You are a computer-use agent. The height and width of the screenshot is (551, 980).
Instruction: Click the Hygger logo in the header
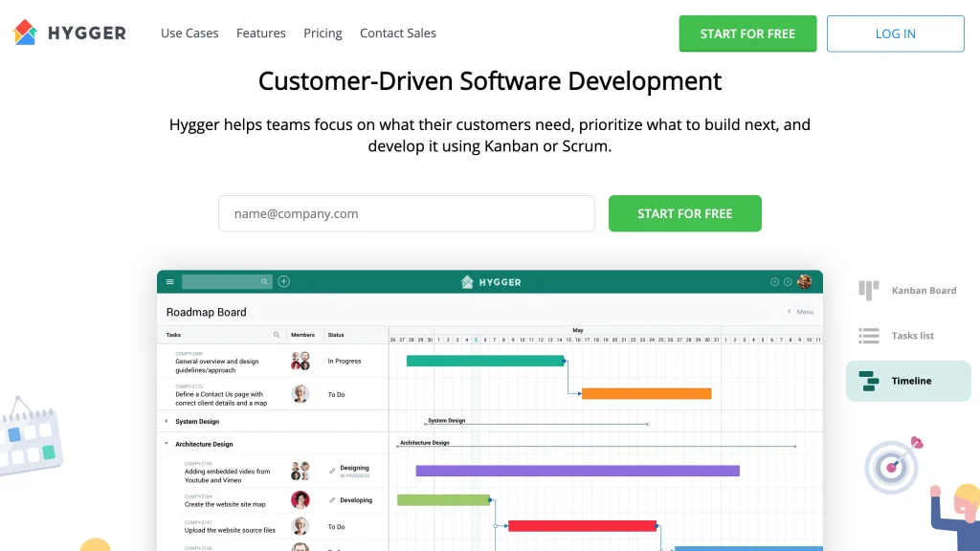[69, 33]
